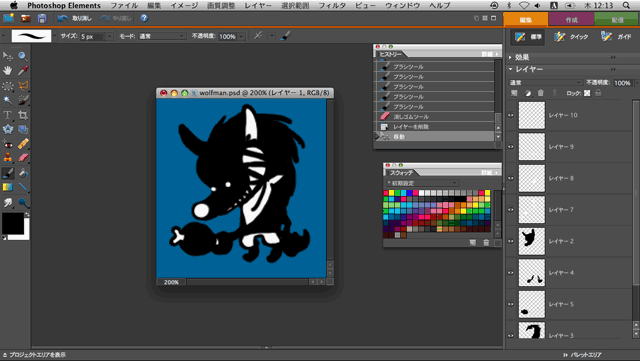Click the impressionist brush icon in options bar
This screenshot has width=640, height=361.
click(285, 36)
